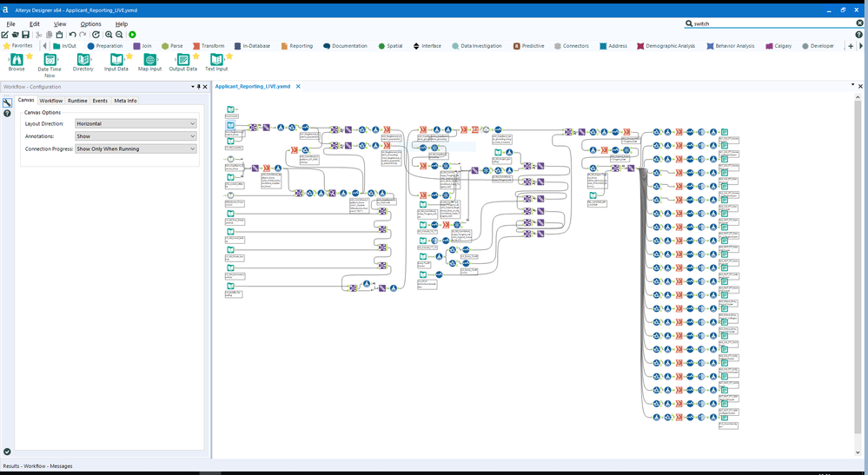Choose the Text Input tool
The height and width of the screenshot is (475, 868).
tap(217, 60)
